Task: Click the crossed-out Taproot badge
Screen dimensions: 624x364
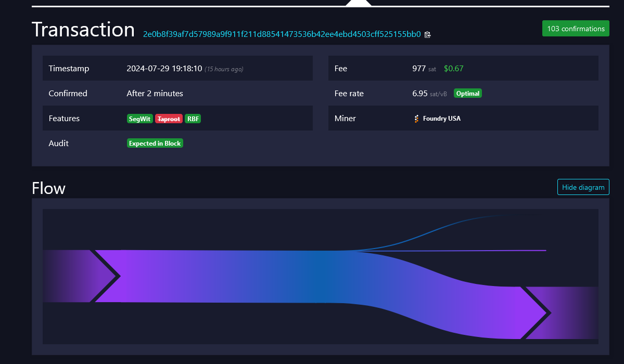Action: 168,119
